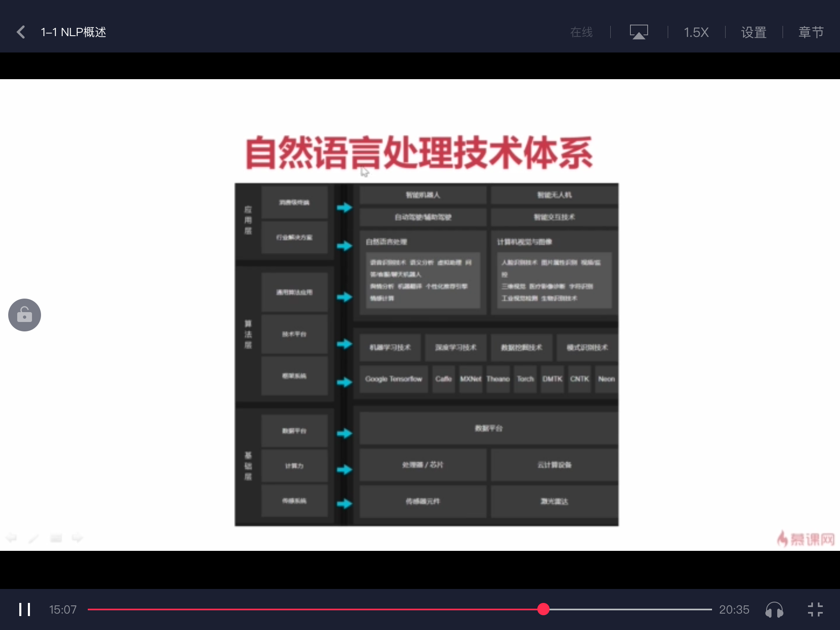Click the 15:07 elapsed time label

point(63,609)
